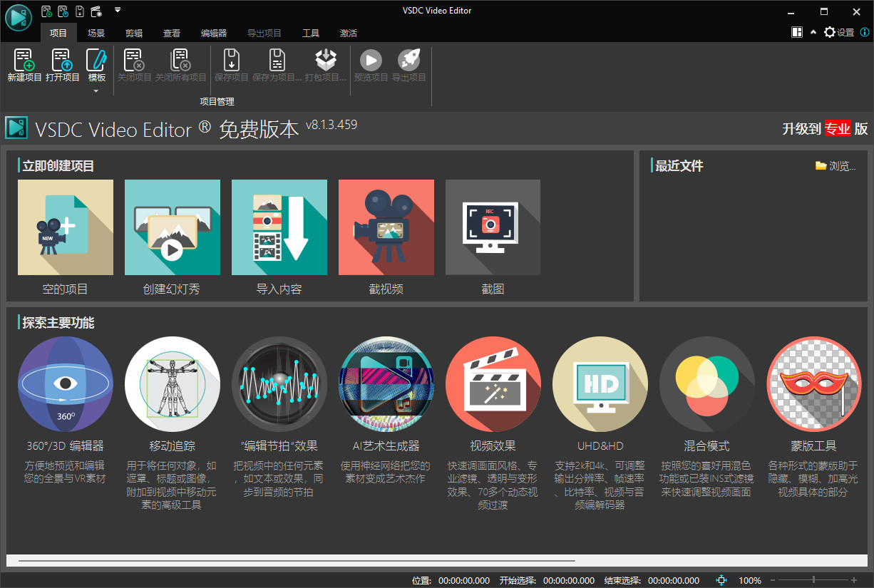Click the Open Project (打开项目) ribbon icon
The width and height of the screenshot is (874, 588).
pos(62,60)
